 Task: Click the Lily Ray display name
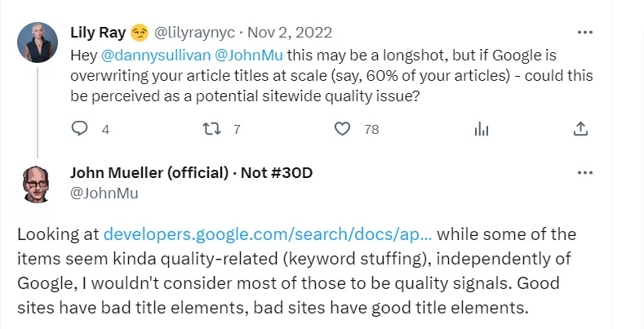98,33
